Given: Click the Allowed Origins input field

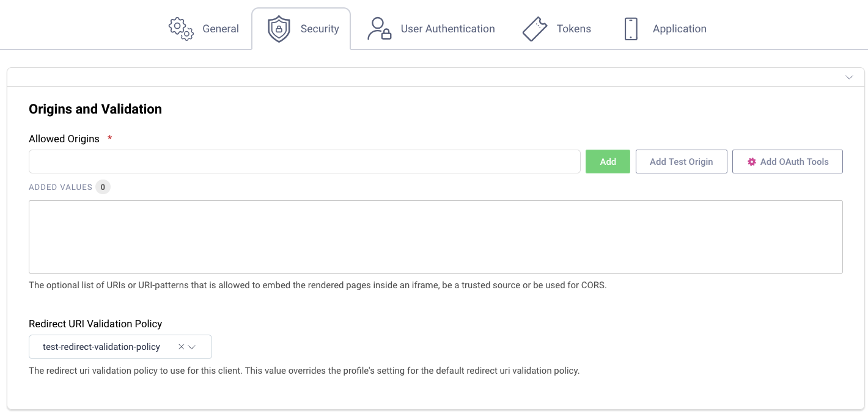Looking at the screenshot, I should click(x=304, y=161).
